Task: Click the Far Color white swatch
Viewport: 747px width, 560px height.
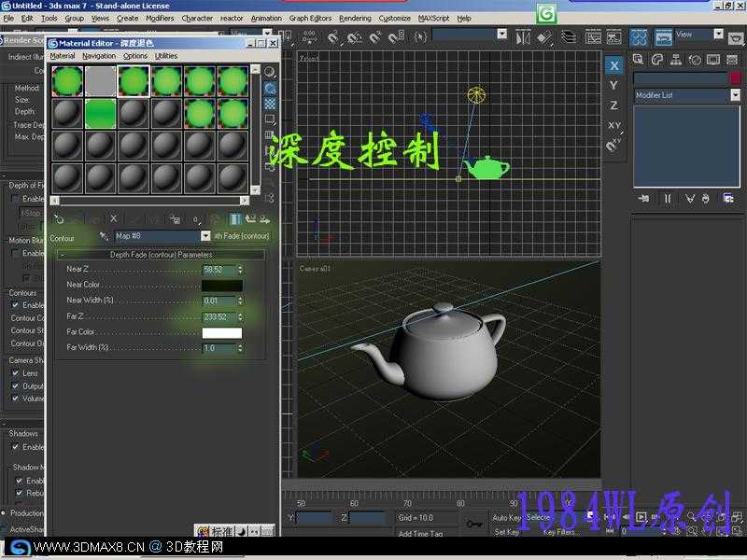Action: click(x=221, y=333)
